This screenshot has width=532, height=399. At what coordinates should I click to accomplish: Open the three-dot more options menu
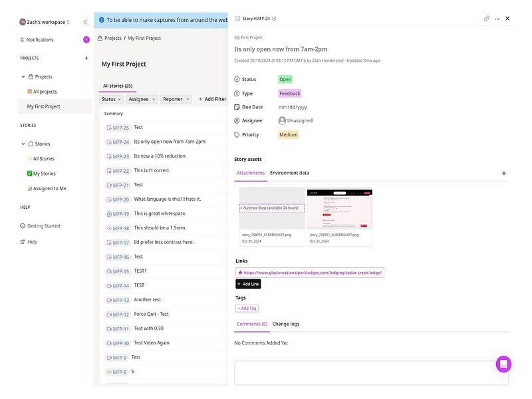(497, 19)
